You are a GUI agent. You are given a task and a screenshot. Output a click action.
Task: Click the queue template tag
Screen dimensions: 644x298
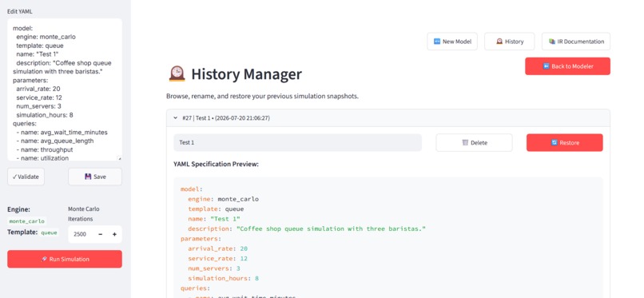click(49, 232)
